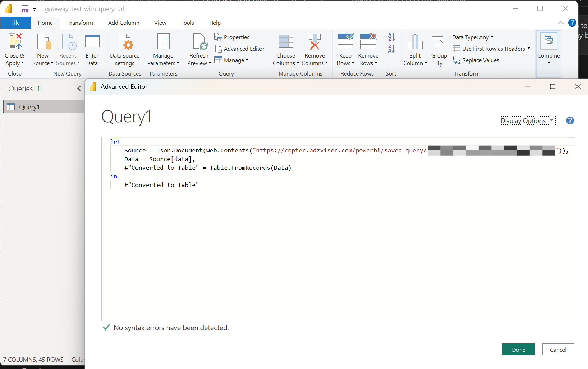The height and width of the screenshot is (369, 588).
Task: Click Choose Columns icon
Action: click(286, 41)
